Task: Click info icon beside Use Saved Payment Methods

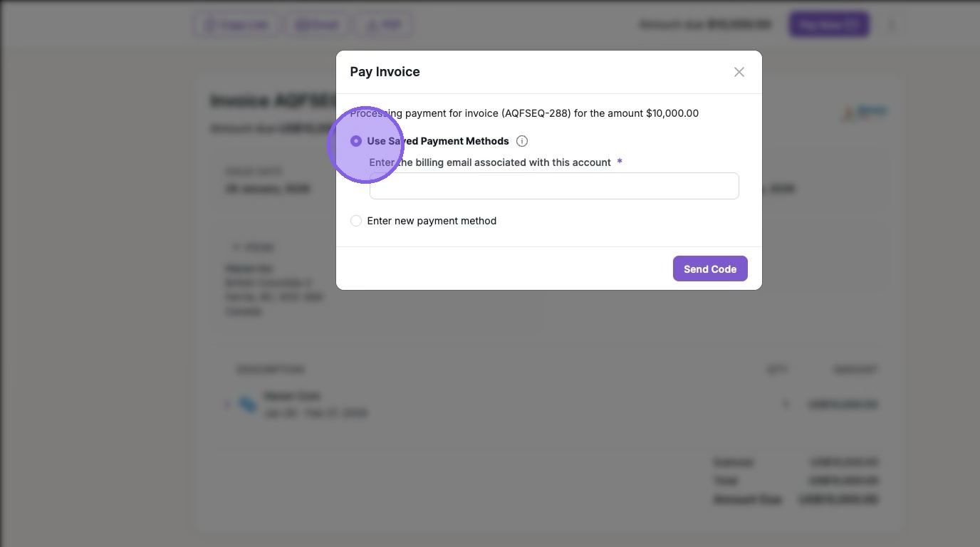Action: (x=522, y=141)
